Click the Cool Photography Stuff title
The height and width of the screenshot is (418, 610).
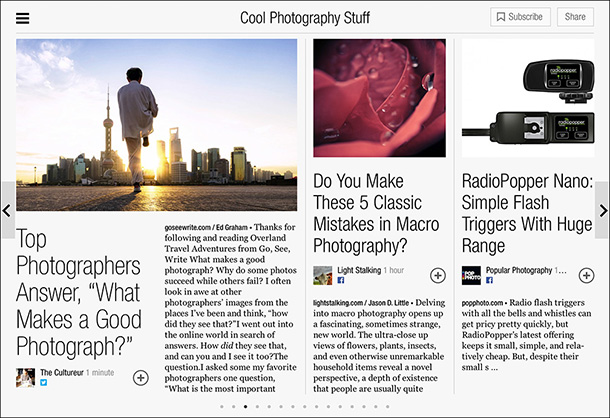[x=305, y=18]
